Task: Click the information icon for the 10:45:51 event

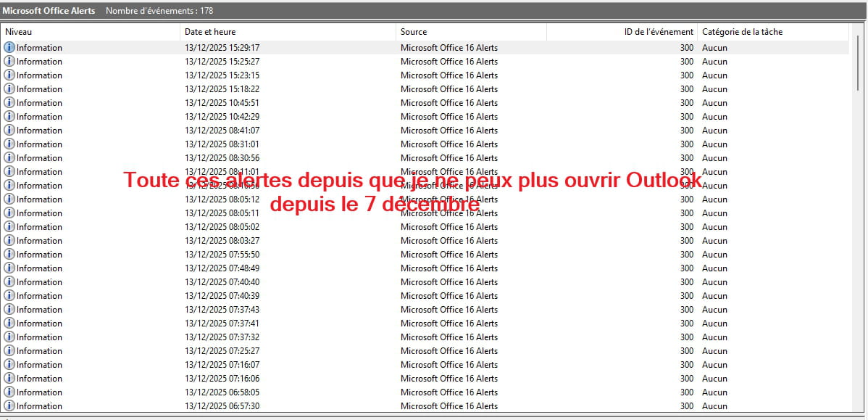Action: [x=9, y=103]
